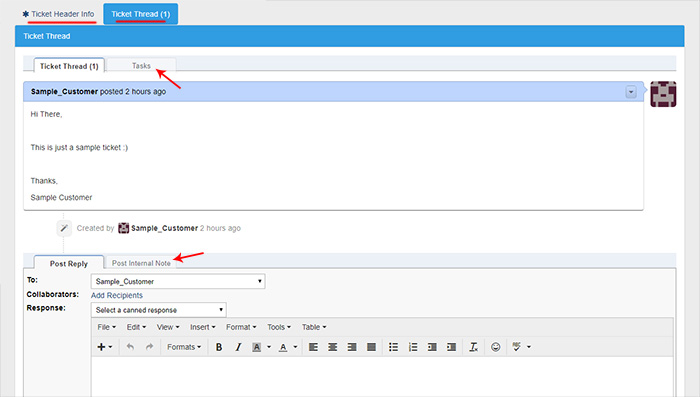Click the plus insert icon
This screenshot has height=397, width=700.
(x=101, y=347)
